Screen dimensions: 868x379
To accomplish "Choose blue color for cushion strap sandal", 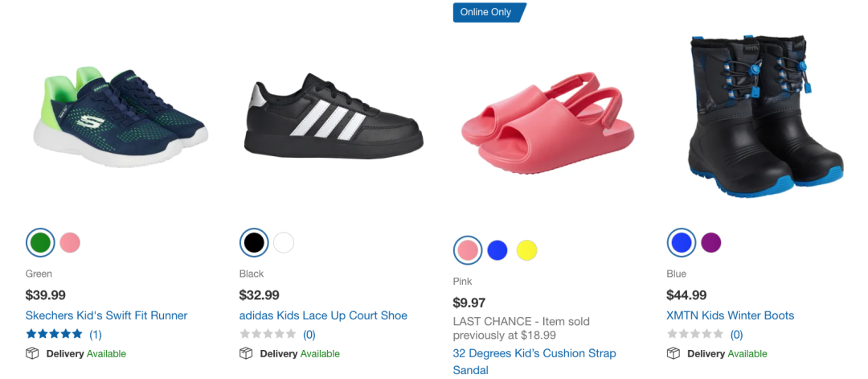I will click(497, 250).
